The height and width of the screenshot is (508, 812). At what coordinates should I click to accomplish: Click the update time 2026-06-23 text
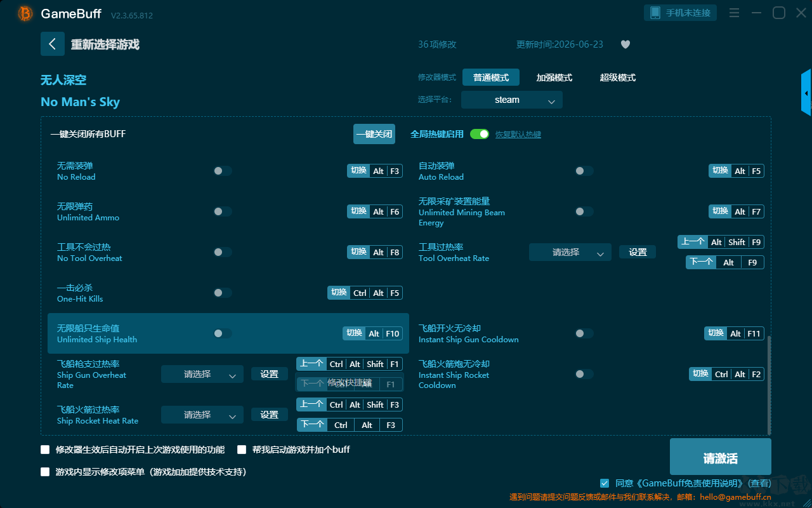[560, 44]
